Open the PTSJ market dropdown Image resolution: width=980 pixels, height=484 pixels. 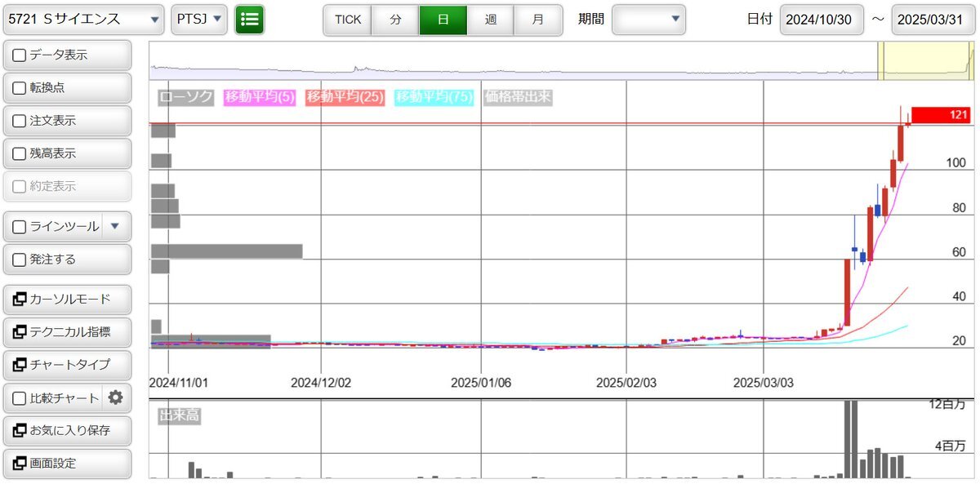coord(199,20)
